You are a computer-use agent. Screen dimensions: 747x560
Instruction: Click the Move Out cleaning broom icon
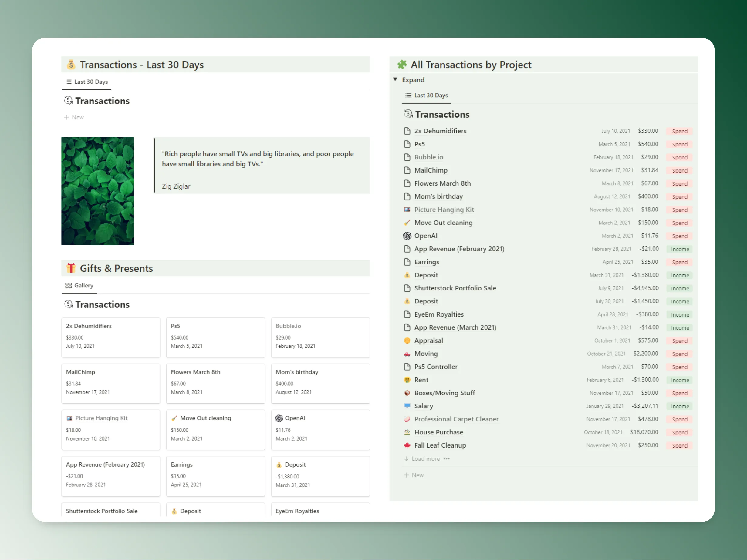point(407,223)
